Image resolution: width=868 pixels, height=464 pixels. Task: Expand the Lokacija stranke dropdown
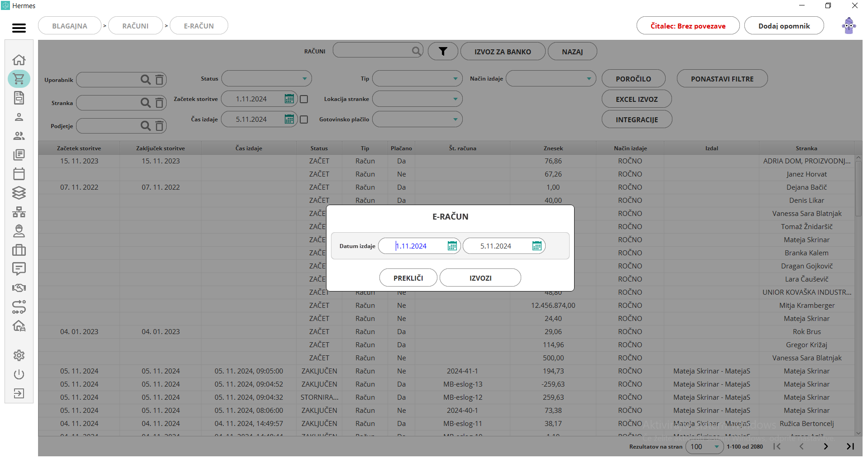(417, 99)
